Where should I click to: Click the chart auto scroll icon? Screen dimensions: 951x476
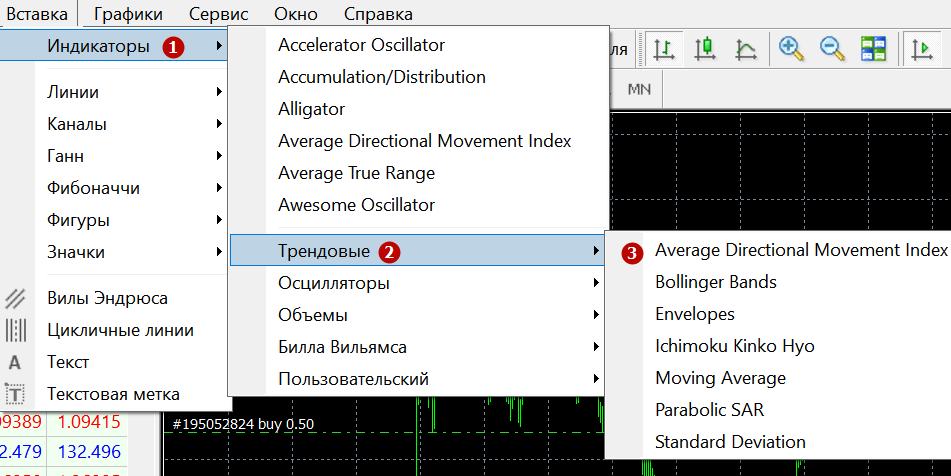tap(922, 49)
